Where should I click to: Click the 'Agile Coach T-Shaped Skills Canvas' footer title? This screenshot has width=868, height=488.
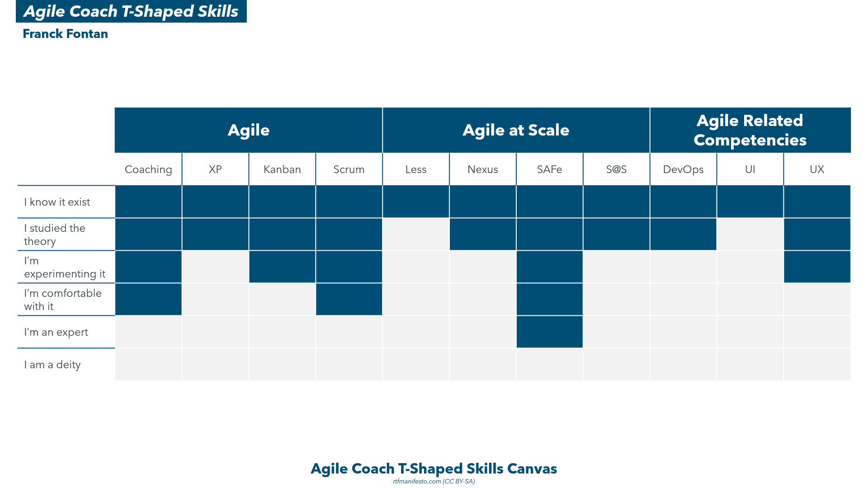(434, 469)
